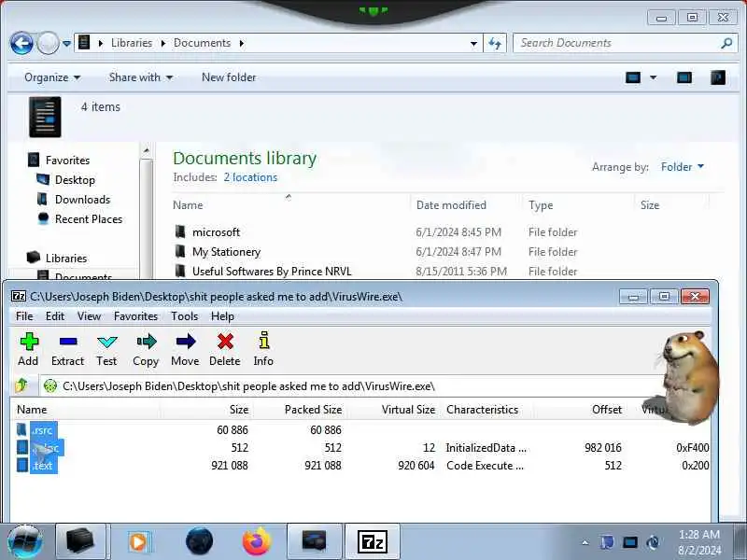
Task: Toggle the preview pane icon
Action: (x=684, y=77)
